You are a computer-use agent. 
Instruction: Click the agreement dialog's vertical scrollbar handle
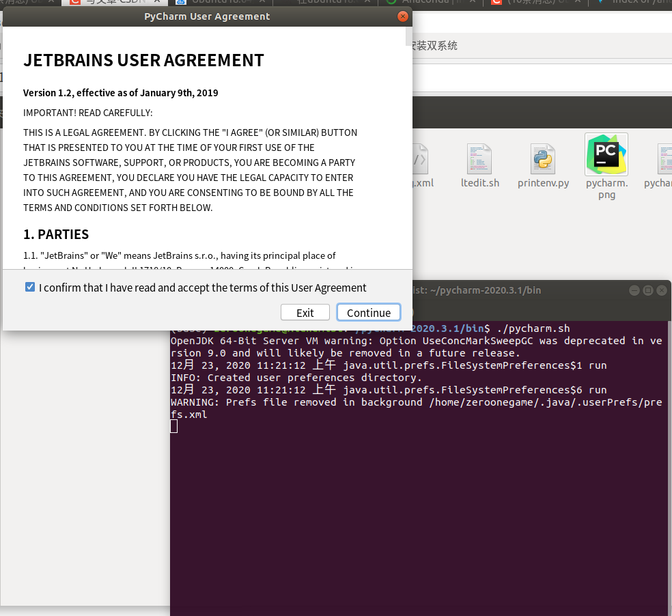(409, 37)
